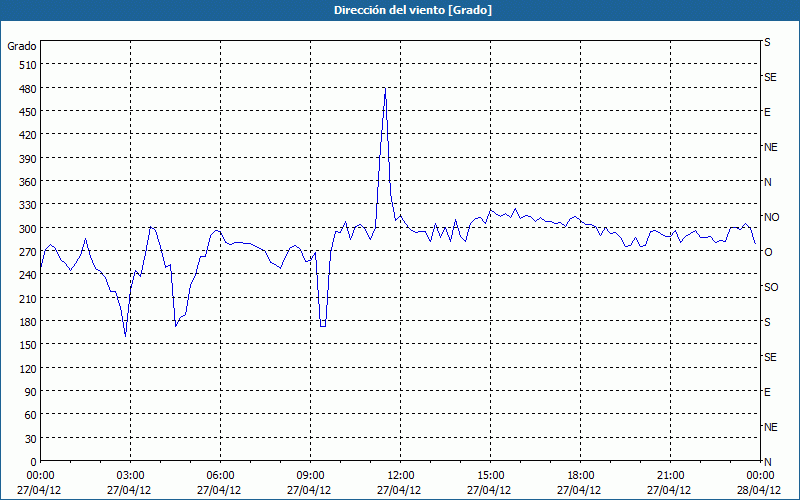Image resolution: width=800 pixels, height=500 pixels.
Task: Click the lowest dip of the line before 03:00
Action: tap(126, 336)
